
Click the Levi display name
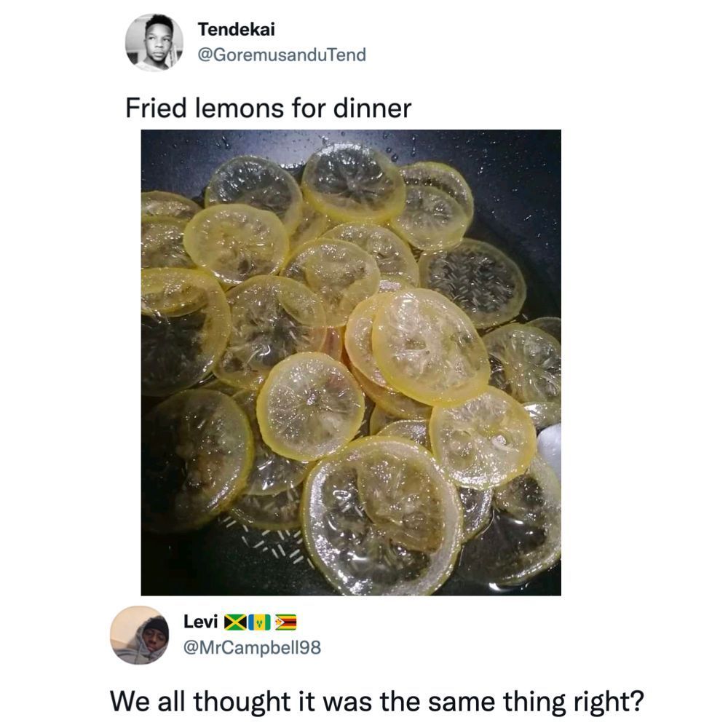coord(200,622)
